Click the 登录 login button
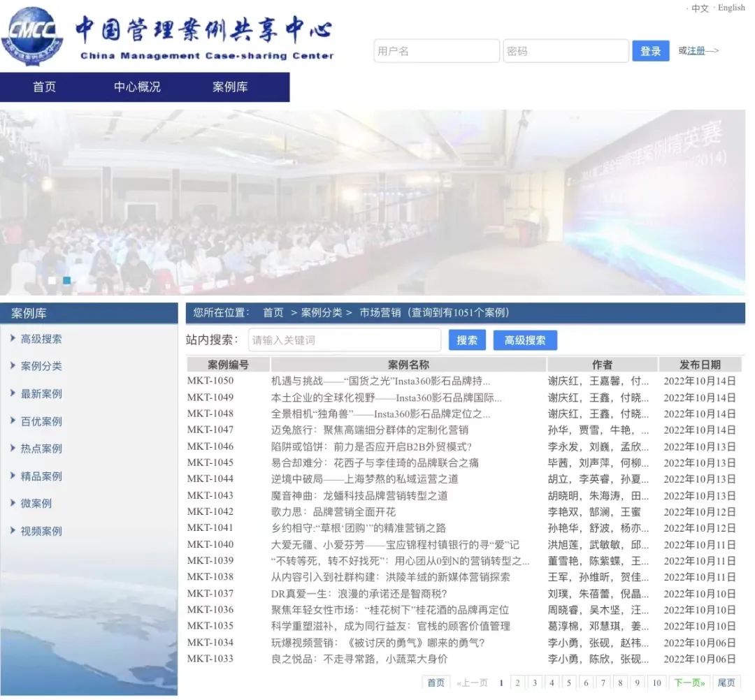The width and height of the screenshot is (755, 700). 651,51
